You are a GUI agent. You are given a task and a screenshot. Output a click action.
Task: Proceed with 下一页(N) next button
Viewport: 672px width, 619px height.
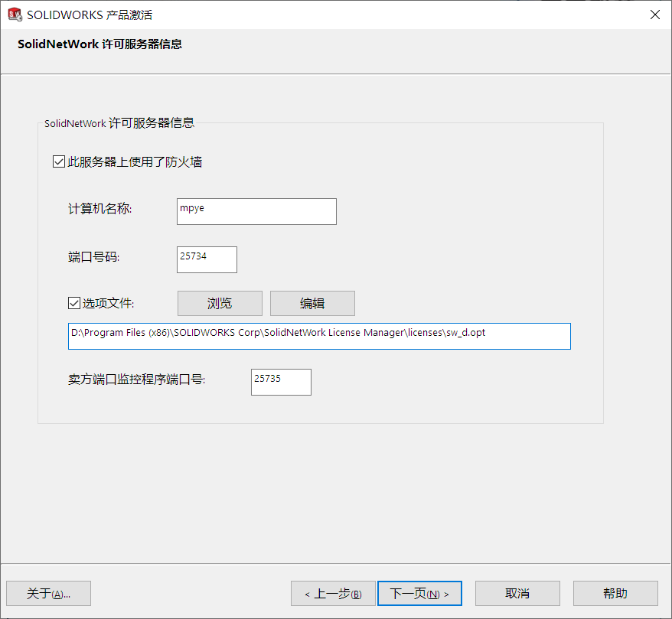click(x=419, y=593)
